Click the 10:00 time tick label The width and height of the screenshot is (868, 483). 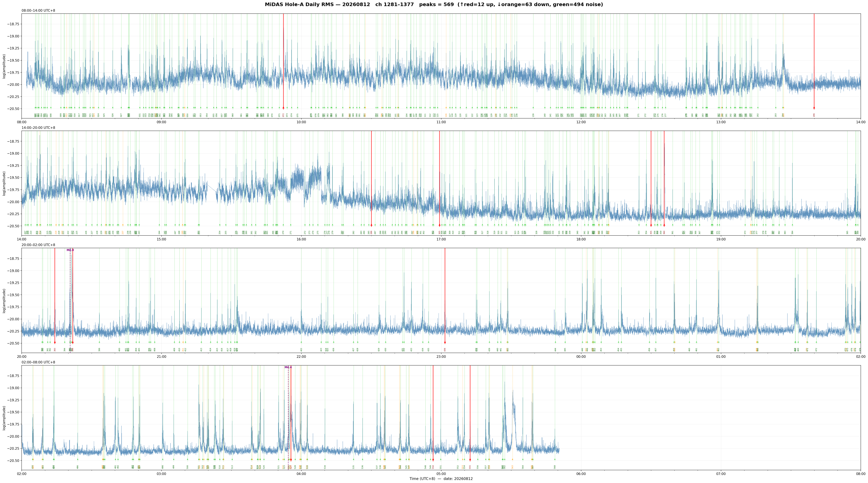click(301, 122)
